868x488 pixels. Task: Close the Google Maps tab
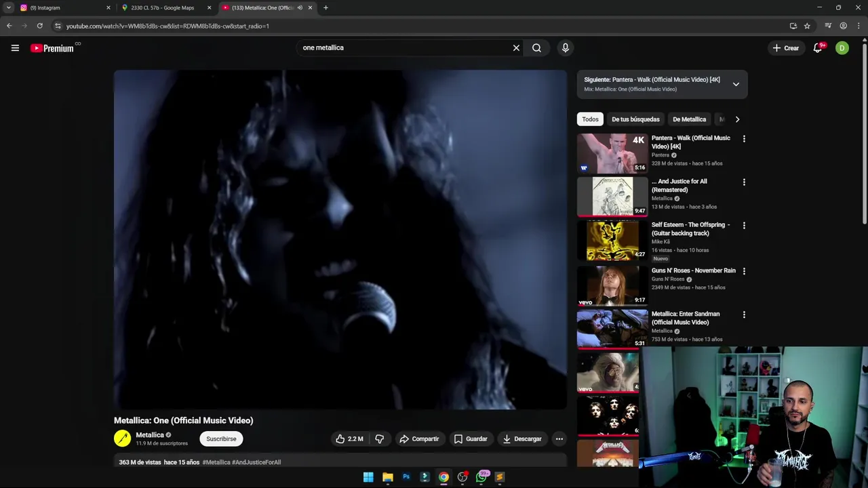coord(209,7)
